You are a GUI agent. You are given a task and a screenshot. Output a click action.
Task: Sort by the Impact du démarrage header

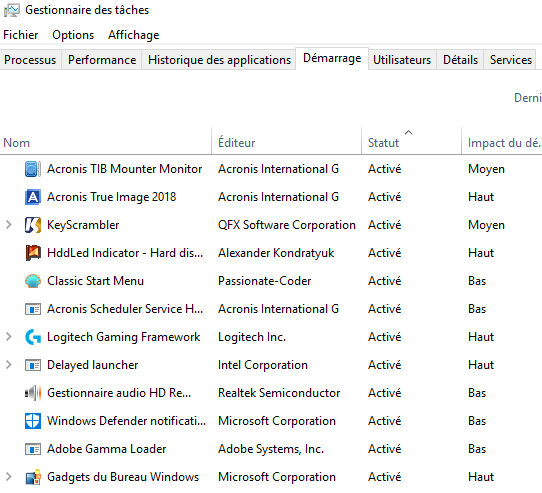[502, 142]
